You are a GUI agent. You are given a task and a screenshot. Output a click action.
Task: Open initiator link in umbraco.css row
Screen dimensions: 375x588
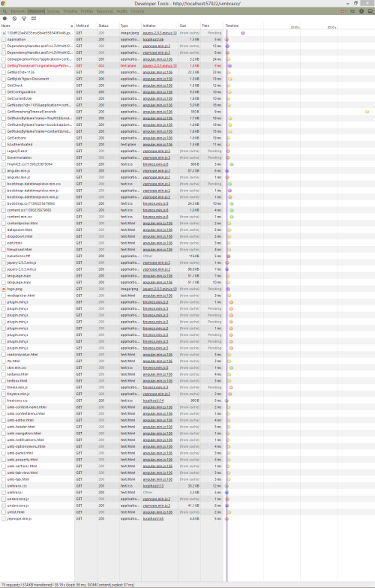[x=153, y=486]
